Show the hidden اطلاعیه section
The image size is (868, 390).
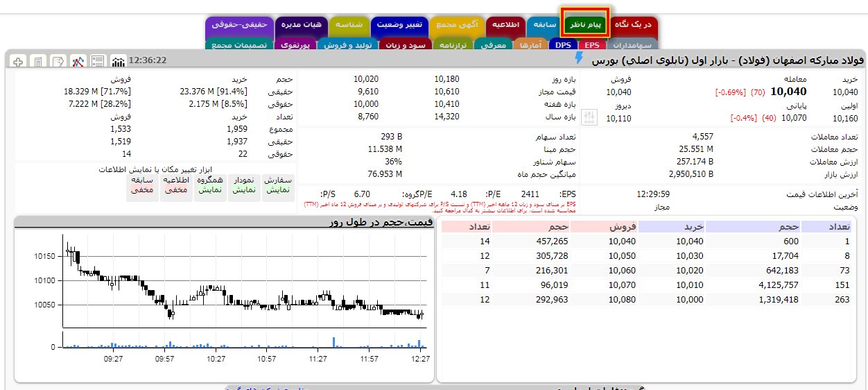coord(175,189)
